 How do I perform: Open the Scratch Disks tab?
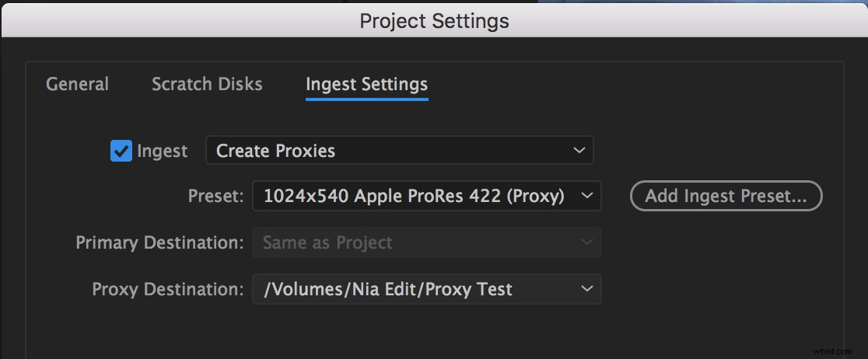pyautogui.click(x=207, y=84)
